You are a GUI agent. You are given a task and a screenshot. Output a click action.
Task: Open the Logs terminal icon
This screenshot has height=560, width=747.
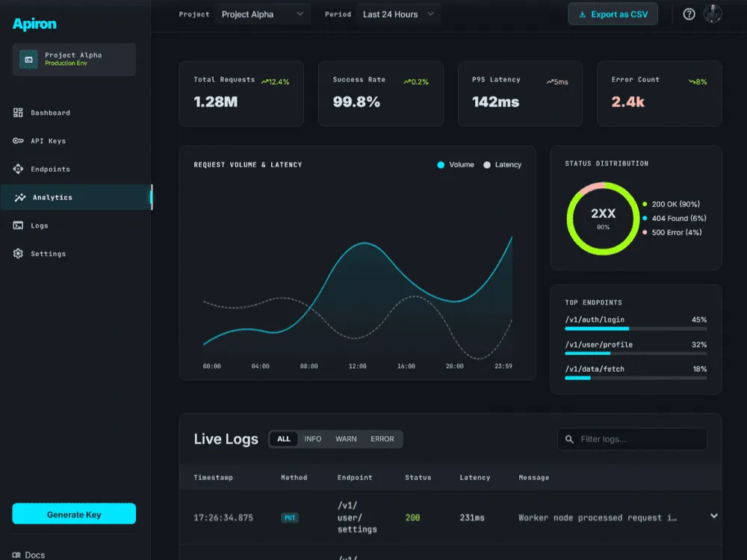(x=18, y=225)
